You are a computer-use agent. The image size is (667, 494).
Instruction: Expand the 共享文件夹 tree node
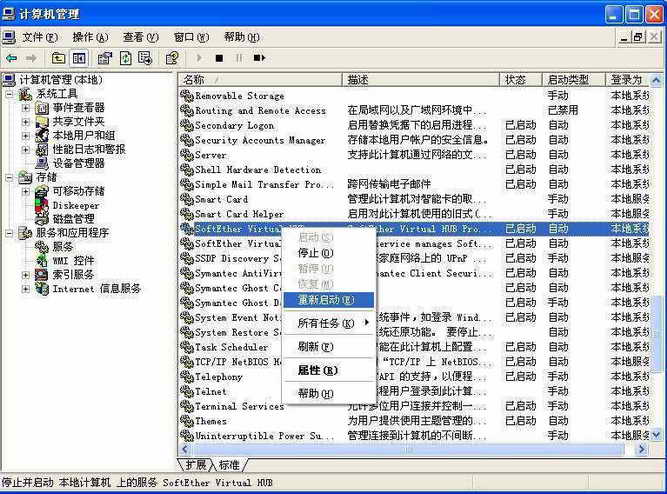26,121
